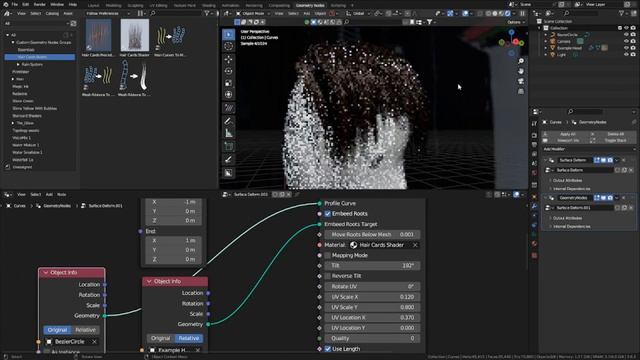Toggle the Mapping Mode checkbox
This screenshot has height=360, width=640.
(328, 256)
